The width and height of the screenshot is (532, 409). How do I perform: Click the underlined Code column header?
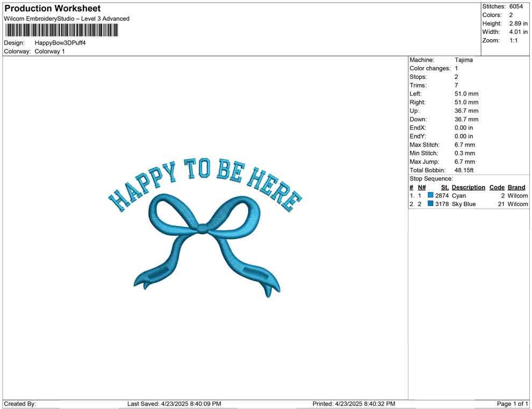[497, 187]
